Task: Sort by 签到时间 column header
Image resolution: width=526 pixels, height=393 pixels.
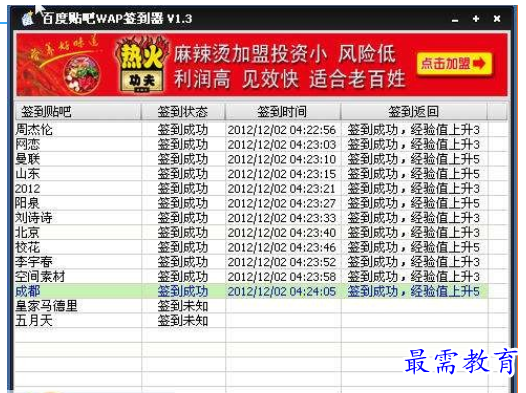Action: (x=283, y=111)
